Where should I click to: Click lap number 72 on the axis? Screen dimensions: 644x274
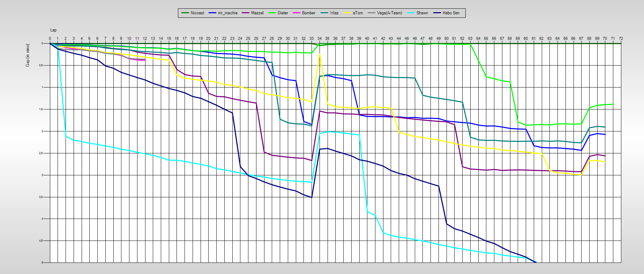click(x=621, y=38)
